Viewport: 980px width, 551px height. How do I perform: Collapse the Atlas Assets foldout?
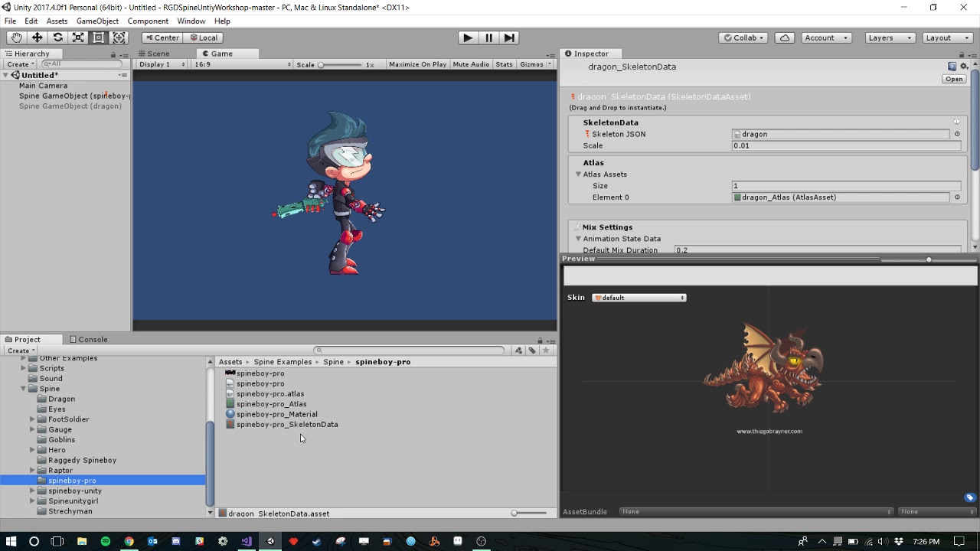click(579, 174)
